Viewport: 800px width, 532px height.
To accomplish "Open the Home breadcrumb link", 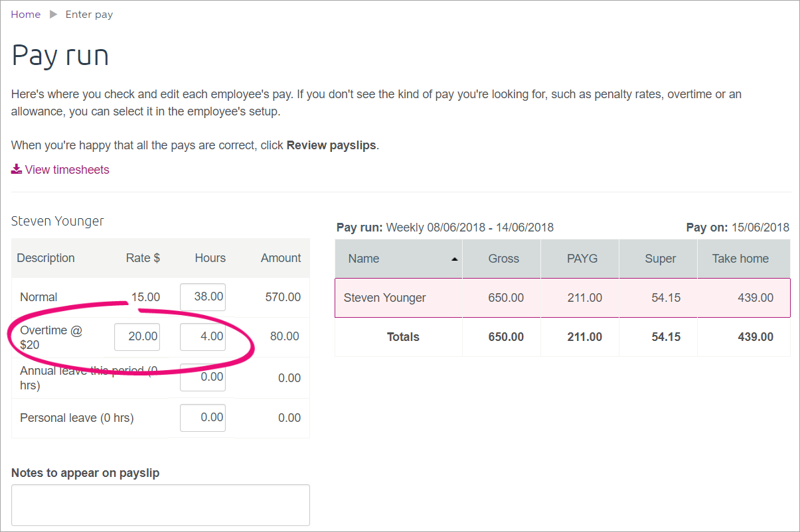I will click(26, 15).
